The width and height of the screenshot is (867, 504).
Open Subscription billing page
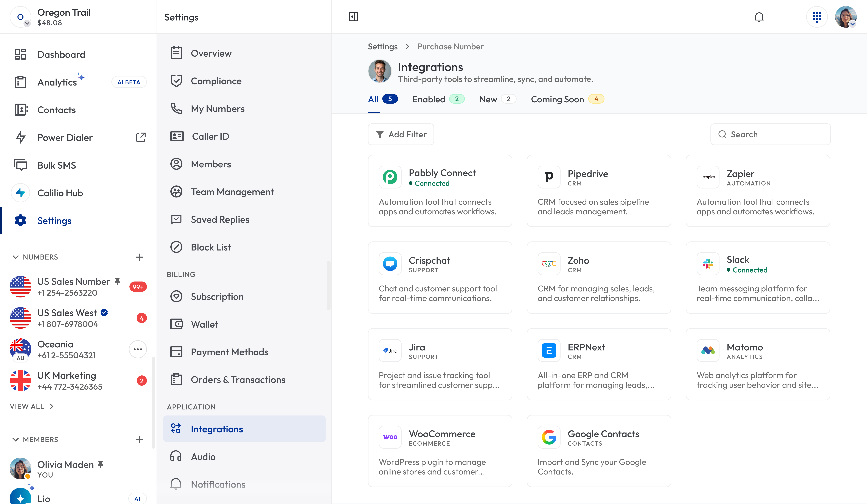[x=244, y=296]
